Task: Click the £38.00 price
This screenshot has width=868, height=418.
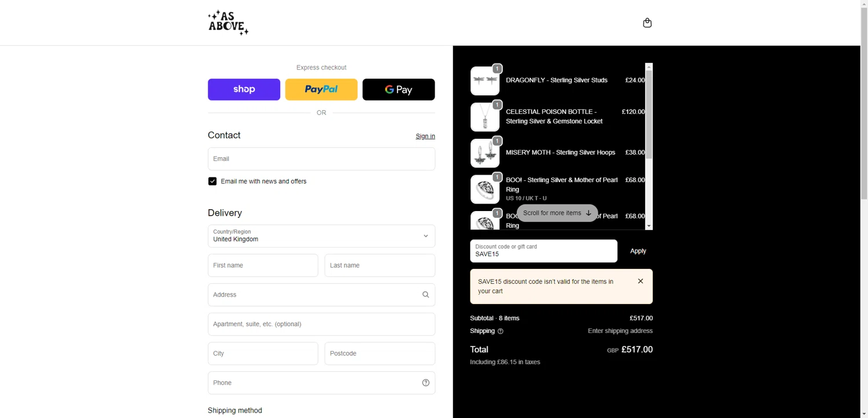Action: point(635,153)
